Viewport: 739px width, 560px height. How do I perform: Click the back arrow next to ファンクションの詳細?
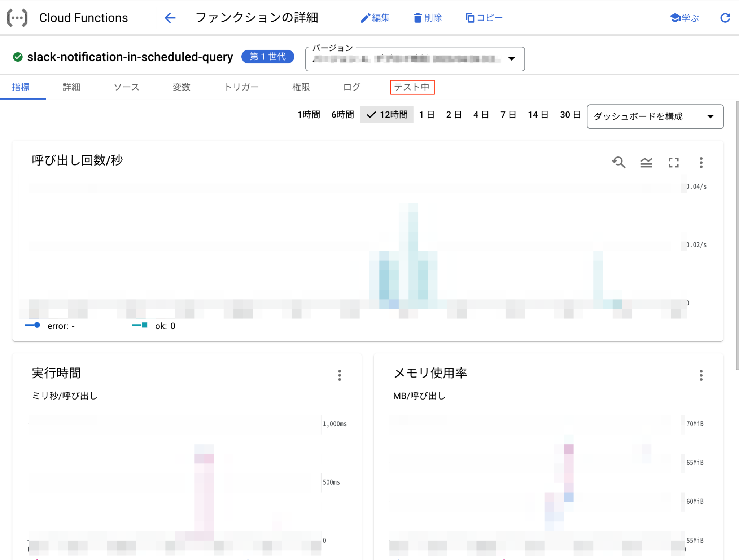coord(170,17)
